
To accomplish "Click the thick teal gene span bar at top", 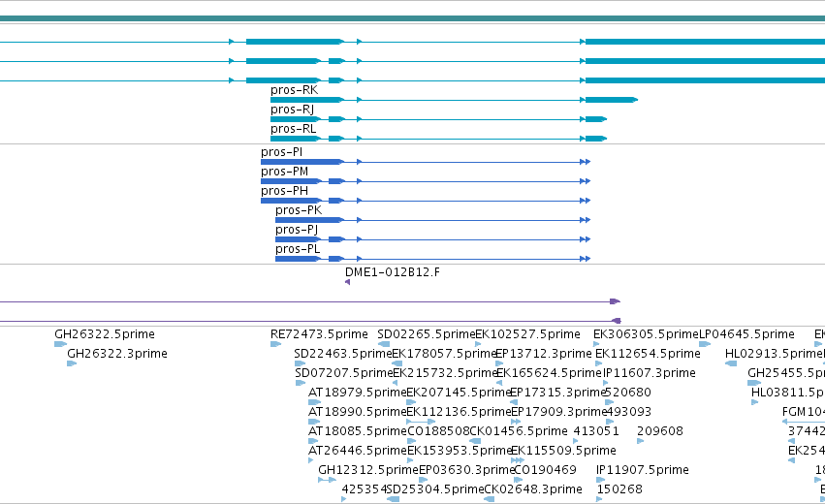I will tap(413, 19).
